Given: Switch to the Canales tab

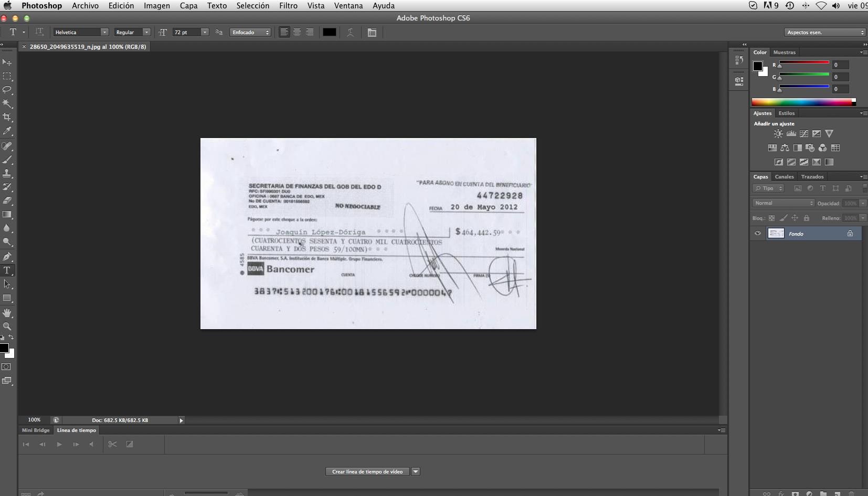Looking at the screenshot, I should pos(785,177).
